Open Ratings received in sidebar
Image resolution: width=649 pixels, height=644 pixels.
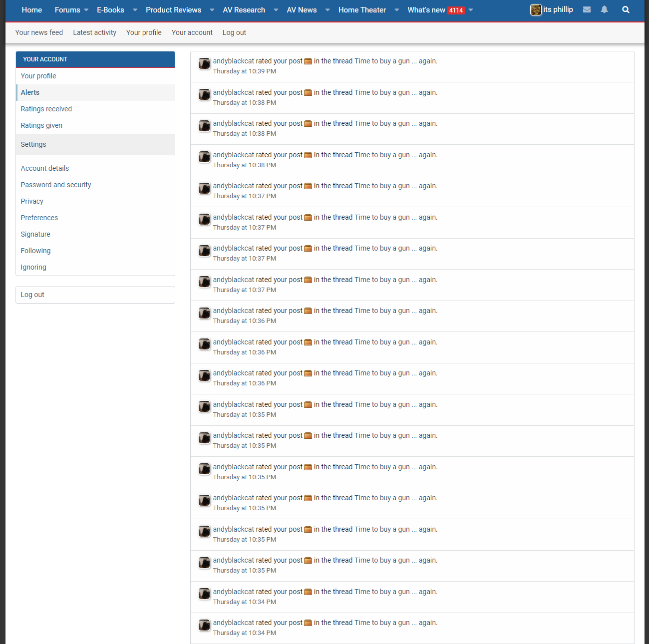pos(46,109)
